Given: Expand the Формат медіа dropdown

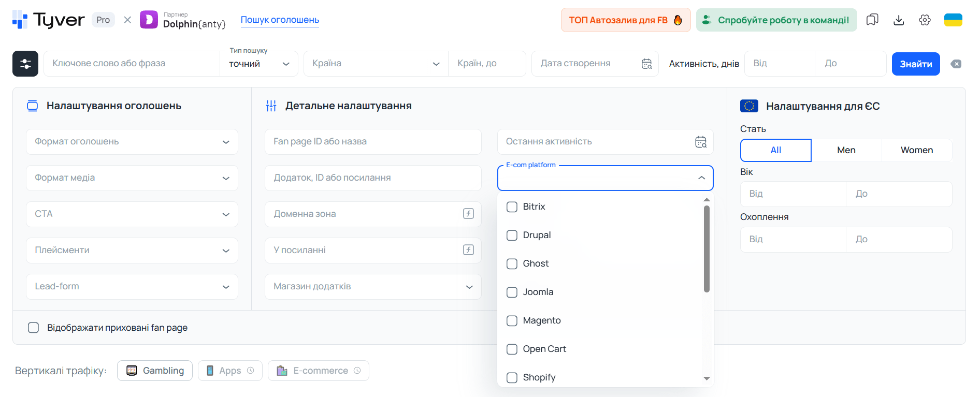Looking at the screenshot, I should (132, 178).
